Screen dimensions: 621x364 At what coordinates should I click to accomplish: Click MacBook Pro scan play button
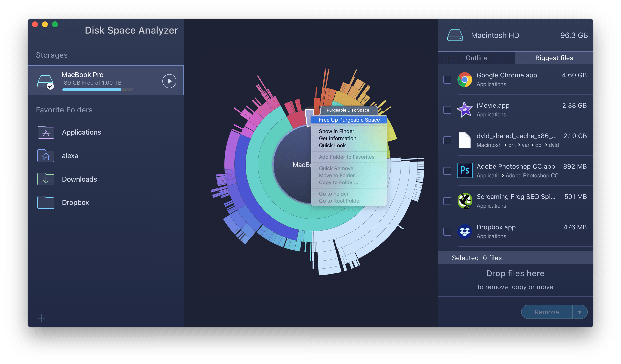click(x=170, y=80)
